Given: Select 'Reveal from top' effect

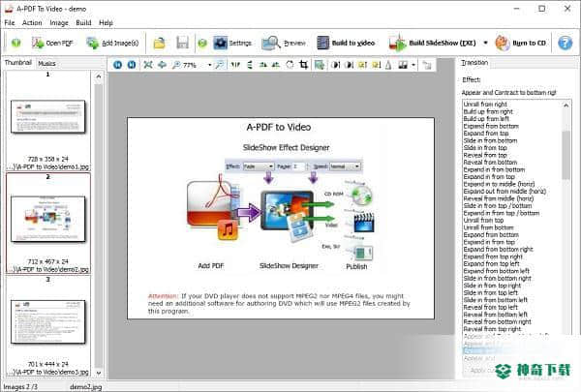Looking at the screenshot, I should pyautogui.click(x=485, y=155).
